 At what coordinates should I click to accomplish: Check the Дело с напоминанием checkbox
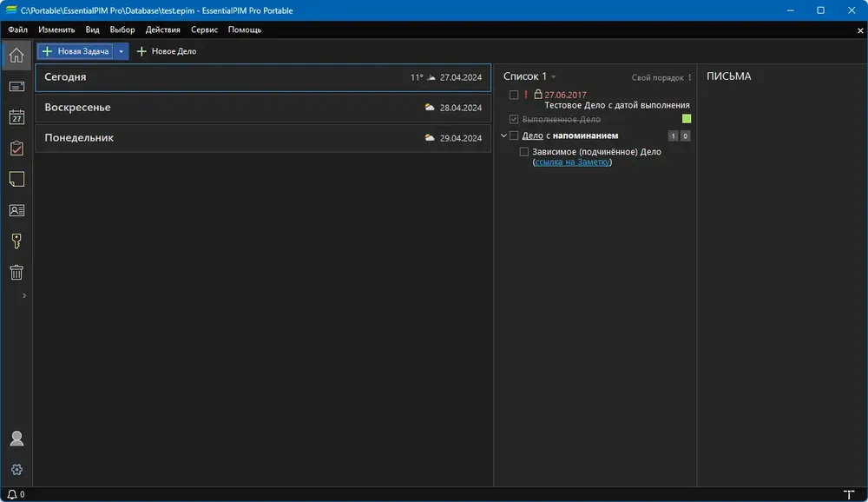click(x=514, y=135)
